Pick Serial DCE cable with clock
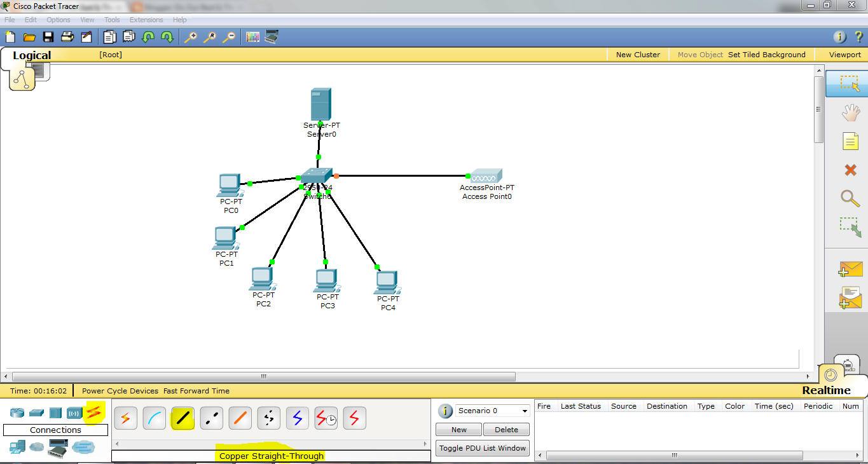 pos(326,418)
